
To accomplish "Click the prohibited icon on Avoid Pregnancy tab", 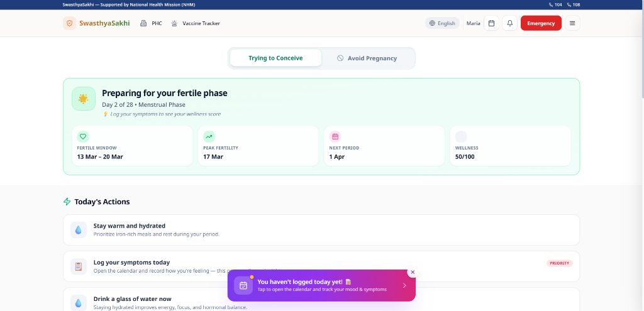I will coord(340,58).
